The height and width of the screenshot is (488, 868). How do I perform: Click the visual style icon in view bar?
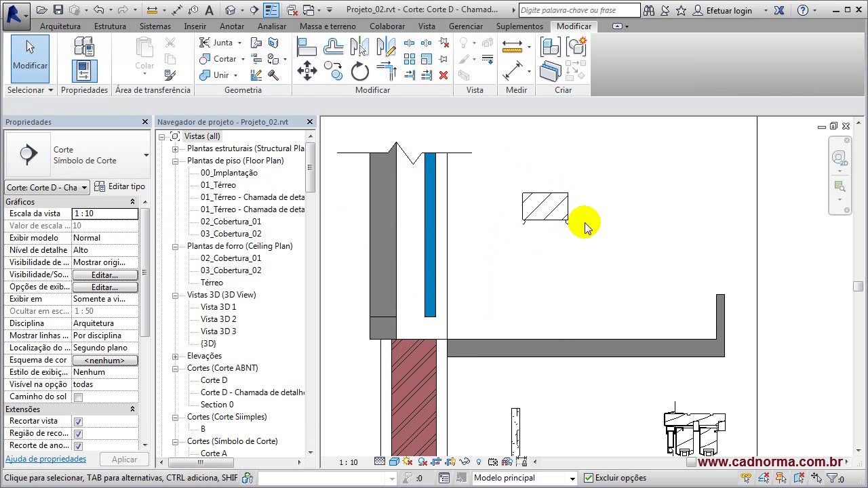tap(394, 462)
